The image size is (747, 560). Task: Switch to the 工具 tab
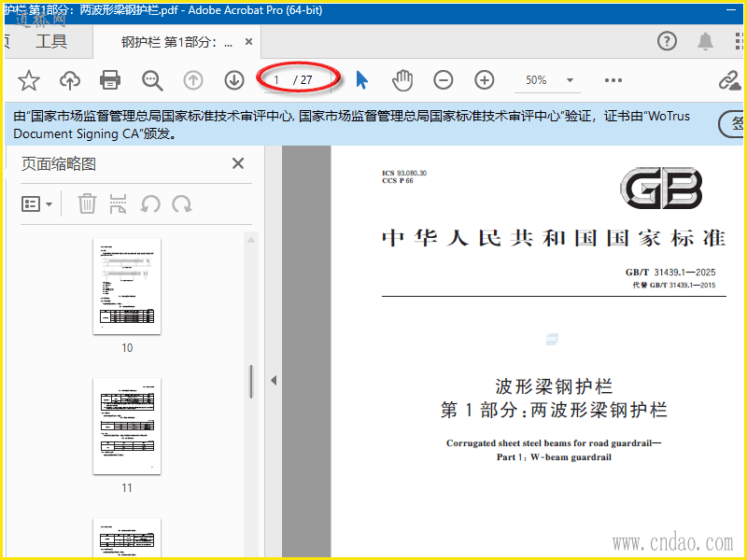pyautogui.click(x=51, y=41)
